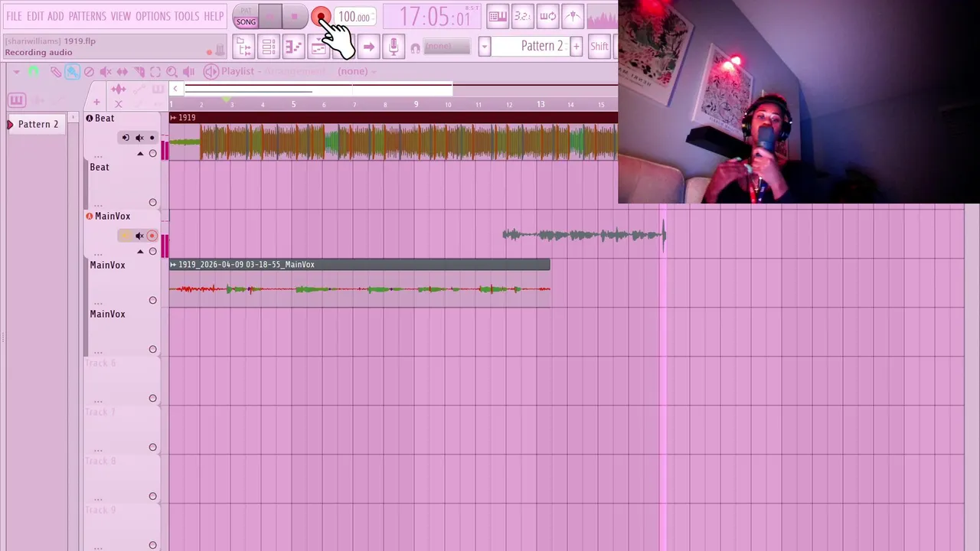Toggle the circle under Beat track controls
The width and height of the screenshot is (980, 551).
pyautogui.click(x=152, y=153)
